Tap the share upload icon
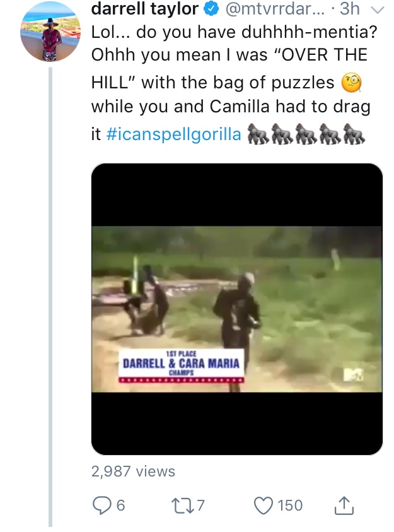 344,505
